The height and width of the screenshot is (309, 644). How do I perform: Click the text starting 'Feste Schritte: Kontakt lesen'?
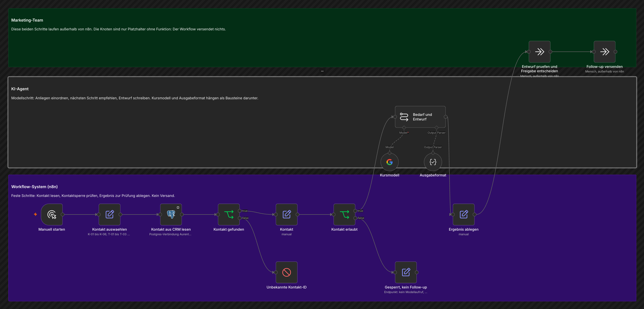[93, 196]
